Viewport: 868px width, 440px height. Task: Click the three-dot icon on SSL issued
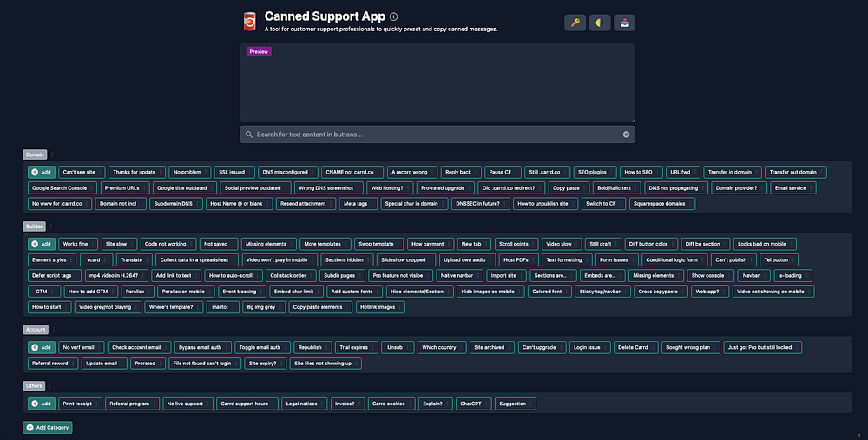coord(250,172)
